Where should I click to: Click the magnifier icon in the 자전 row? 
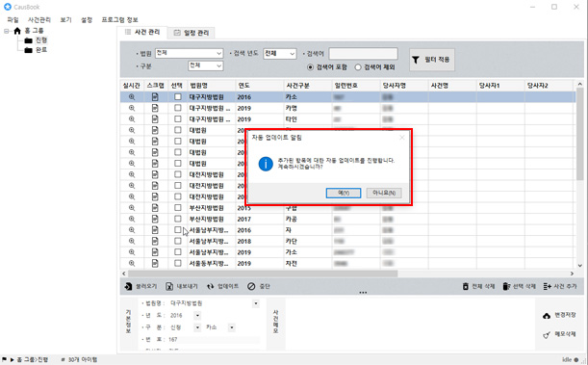pos(132,263)
